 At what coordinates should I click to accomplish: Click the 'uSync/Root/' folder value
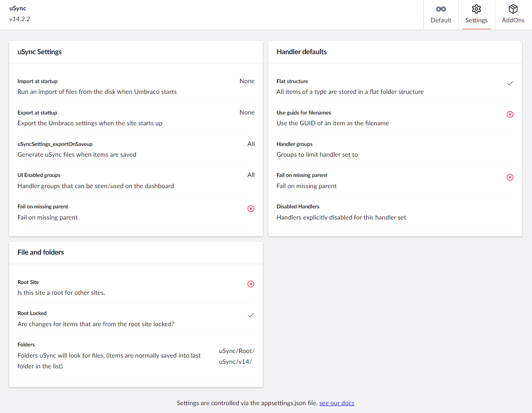236,351
